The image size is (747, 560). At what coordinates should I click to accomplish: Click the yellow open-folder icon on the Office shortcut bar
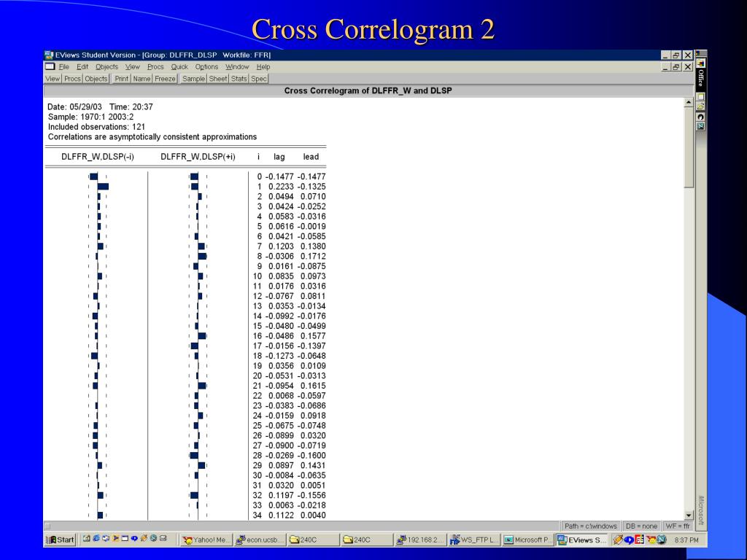(701, 106)
